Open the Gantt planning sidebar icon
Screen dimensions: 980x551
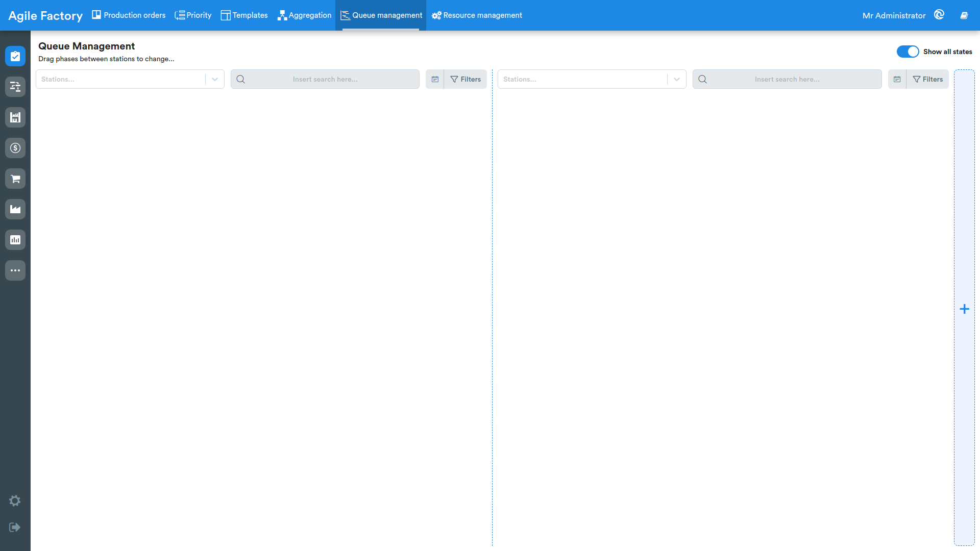coord(15,87)
